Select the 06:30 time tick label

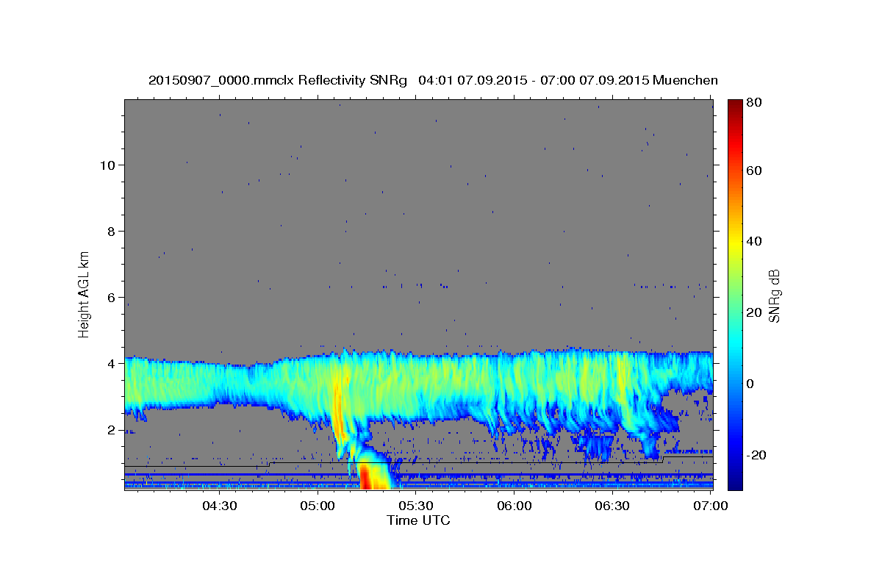click(613, 506)
